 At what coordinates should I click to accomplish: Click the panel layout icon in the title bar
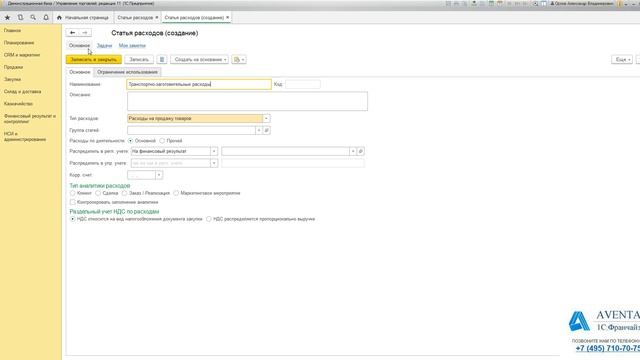(544, 3)
